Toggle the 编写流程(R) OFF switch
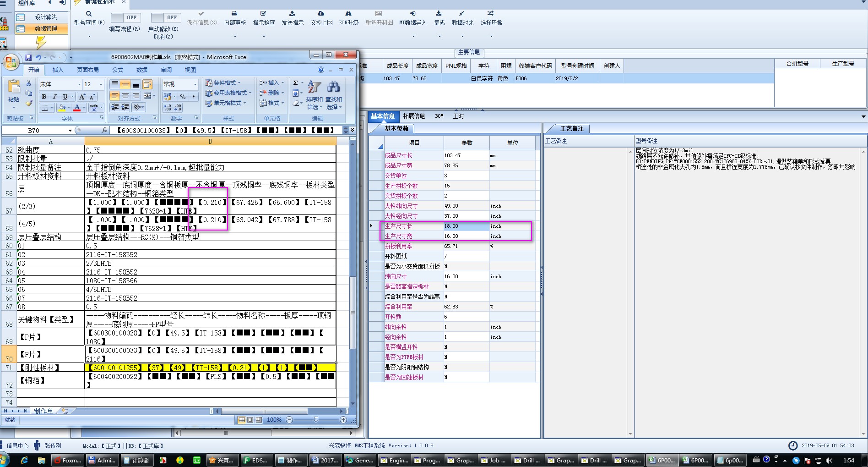868x467 pixels. point(125,17)
